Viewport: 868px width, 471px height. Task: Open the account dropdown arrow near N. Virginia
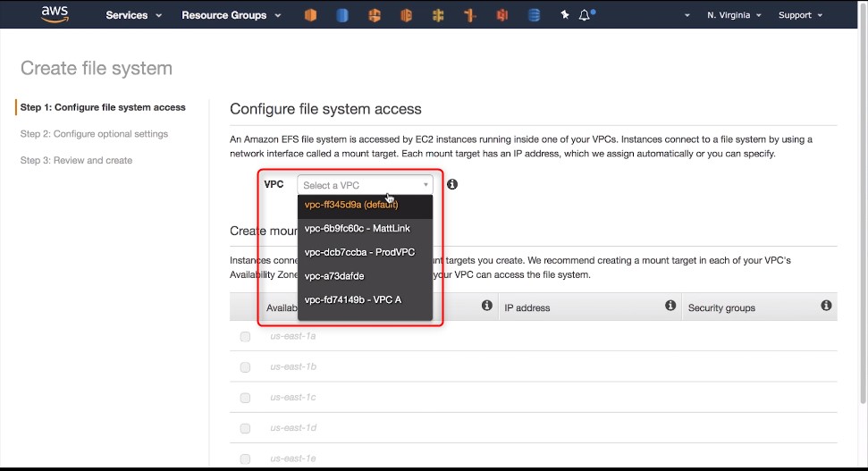[687, 15]
